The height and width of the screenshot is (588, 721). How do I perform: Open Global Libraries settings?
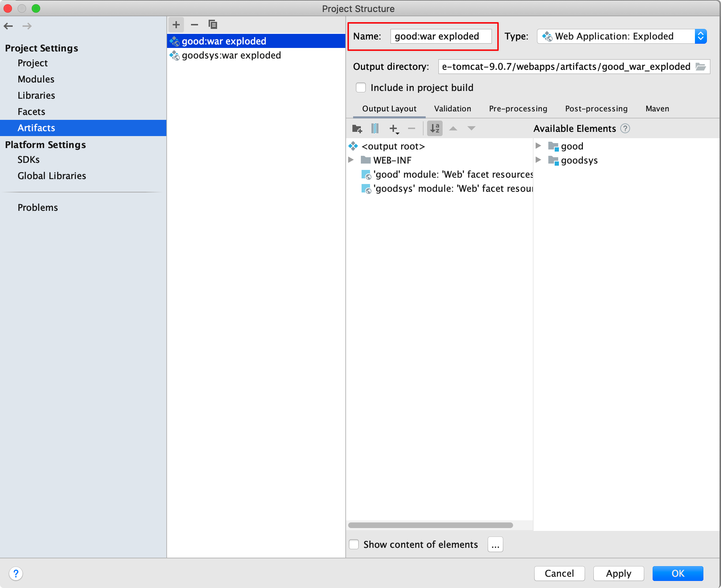coord(52,176)
